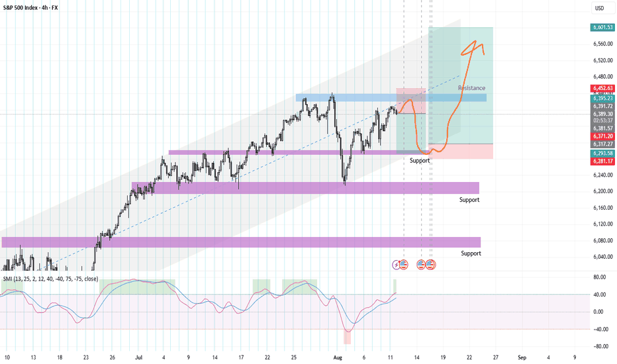617x364 pixels.
Task: Click the red 6,452.63 price label
Action: point(602,88)
